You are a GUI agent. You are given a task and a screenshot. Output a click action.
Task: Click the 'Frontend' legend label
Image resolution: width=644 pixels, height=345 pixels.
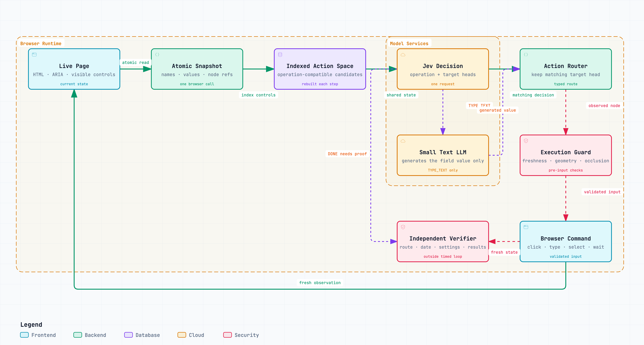point(44,335)
